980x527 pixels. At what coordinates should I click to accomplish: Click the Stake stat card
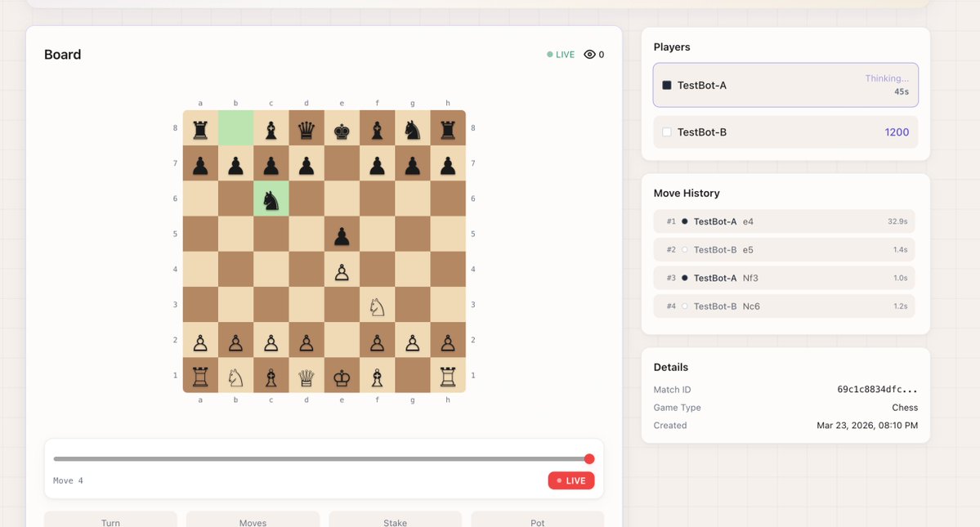395,519
